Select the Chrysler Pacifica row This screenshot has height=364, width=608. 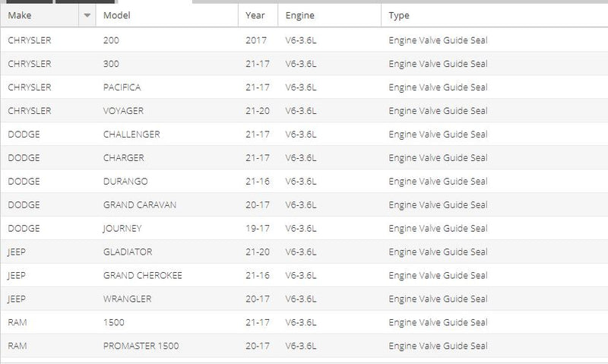click(x=304, y=87)
